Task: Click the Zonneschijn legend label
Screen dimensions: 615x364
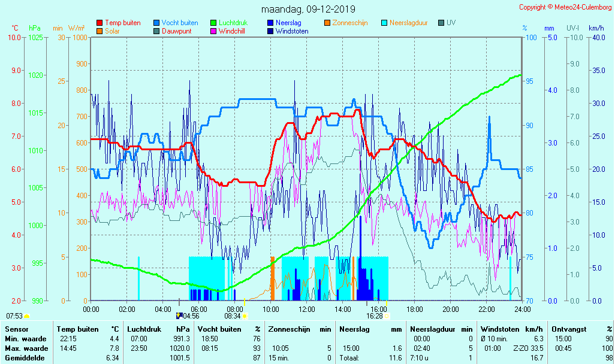Action: (x=350, y=23)
